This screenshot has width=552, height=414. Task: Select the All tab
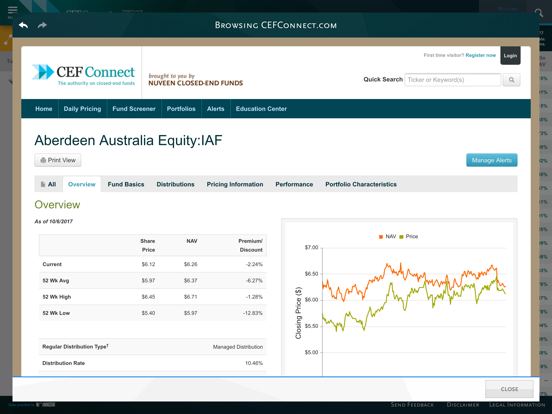click(49, 184)
